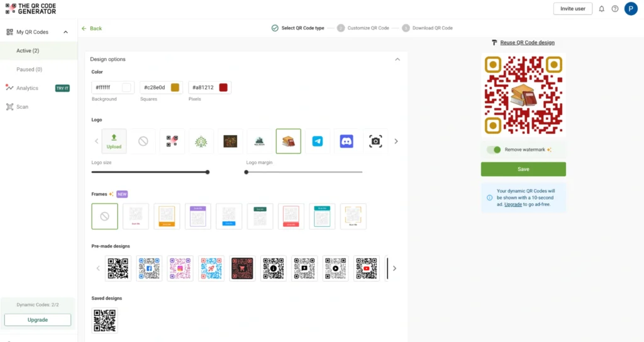Select the Instagram pre-made design
Viewport: 644px width, 342px height.
(180, 268)
